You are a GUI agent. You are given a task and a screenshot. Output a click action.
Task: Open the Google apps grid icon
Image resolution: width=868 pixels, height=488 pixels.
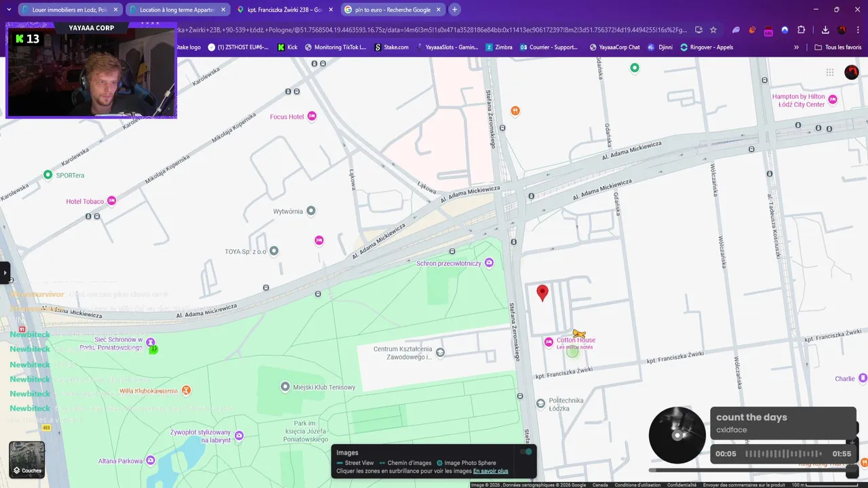coord(830,73)
